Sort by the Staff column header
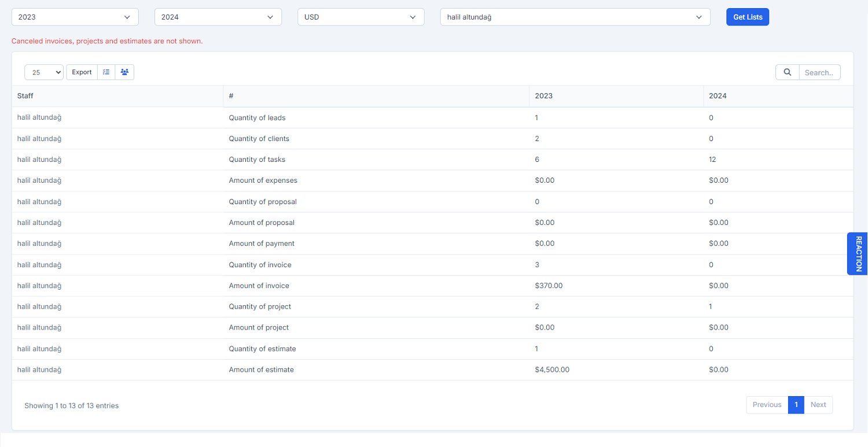This screenshot has height=447, width=868. 117,96
